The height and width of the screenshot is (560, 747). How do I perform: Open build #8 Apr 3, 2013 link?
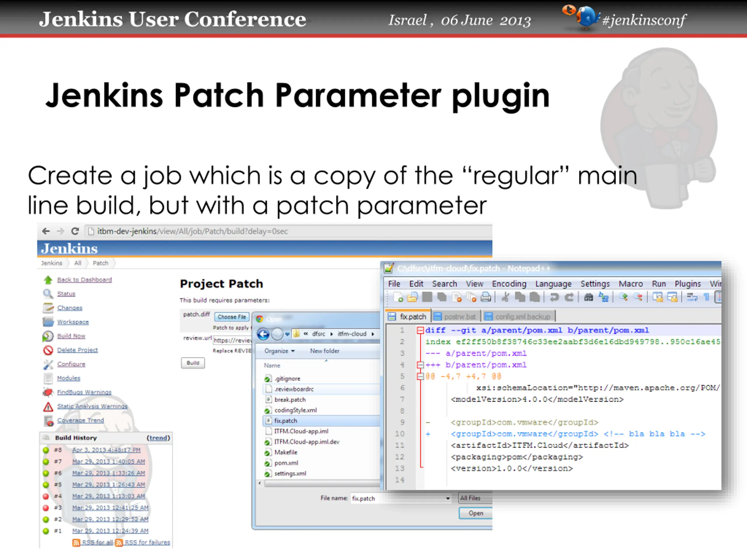106,450
